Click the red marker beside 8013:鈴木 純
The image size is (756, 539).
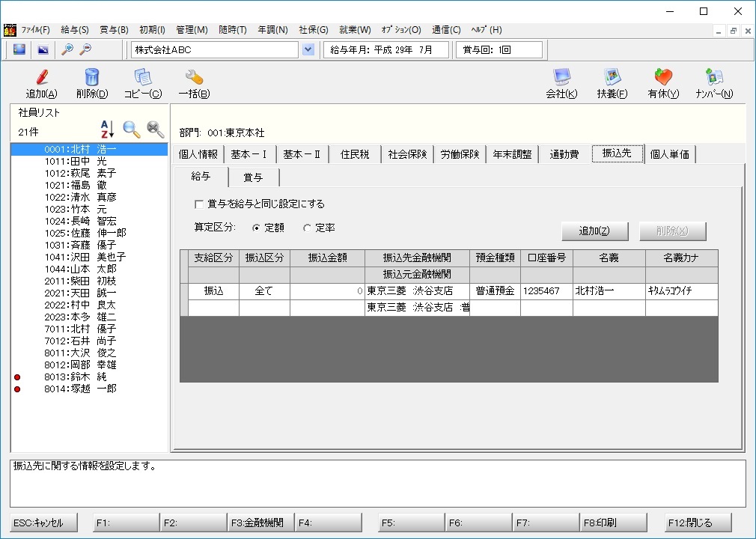pos(17,377)
